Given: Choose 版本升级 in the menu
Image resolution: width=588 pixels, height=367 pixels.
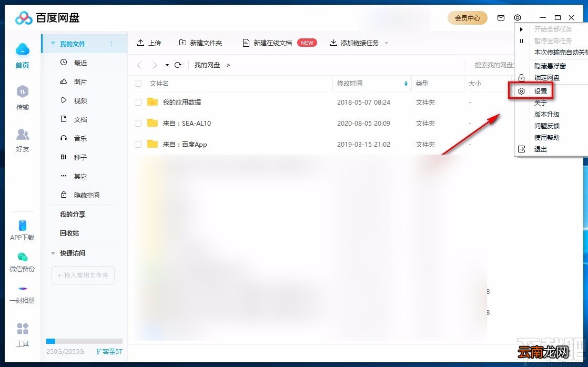Looking at the screenshot, I should pos(547,114).
